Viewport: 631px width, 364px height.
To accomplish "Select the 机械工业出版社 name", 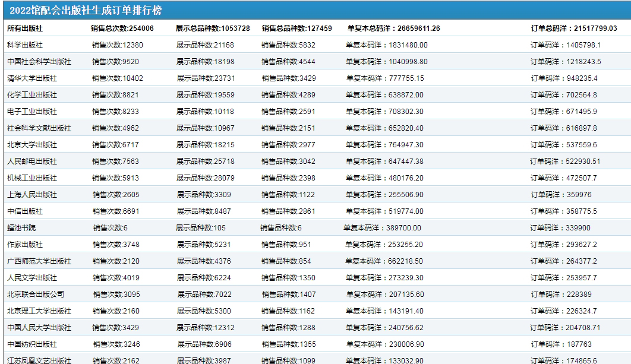I will pos(32,178).
